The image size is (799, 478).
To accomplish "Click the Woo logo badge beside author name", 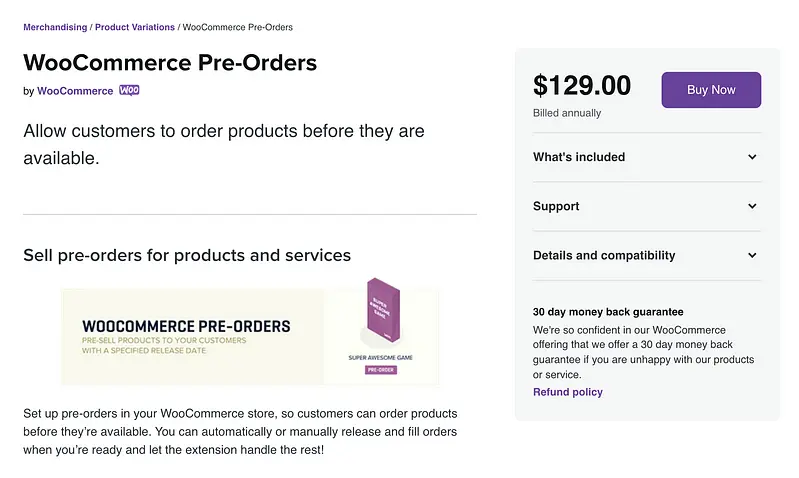I will pos(129,90).
